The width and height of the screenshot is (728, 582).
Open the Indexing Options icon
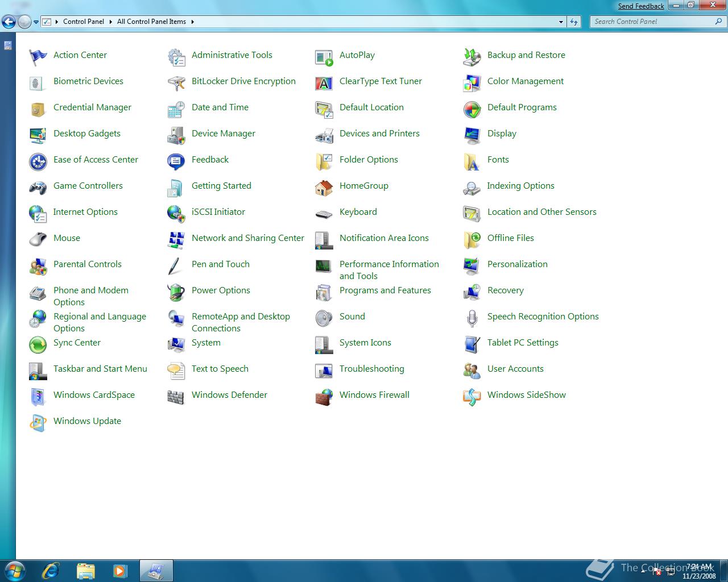(x=472, y=188)
